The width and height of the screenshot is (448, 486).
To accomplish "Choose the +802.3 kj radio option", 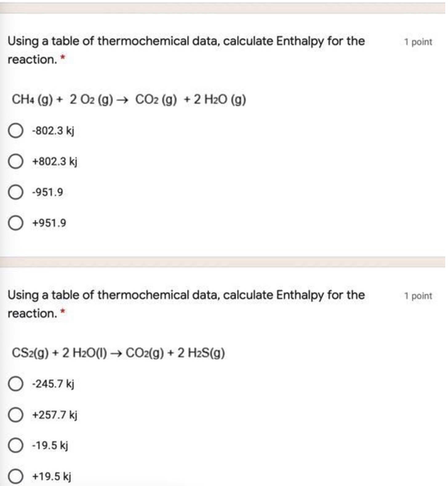I will click(x=15, y=161).
